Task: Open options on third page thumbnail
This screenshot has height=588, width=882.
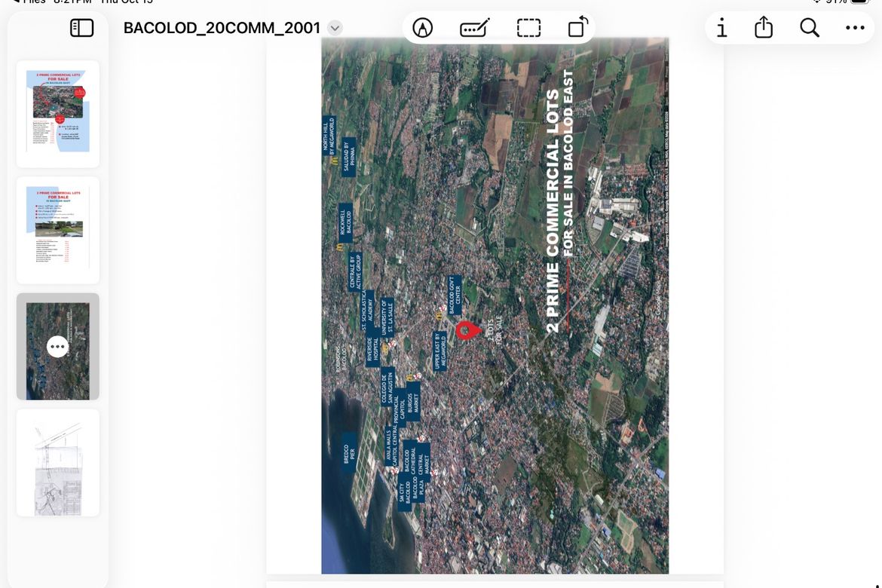Action: (58, 347)
